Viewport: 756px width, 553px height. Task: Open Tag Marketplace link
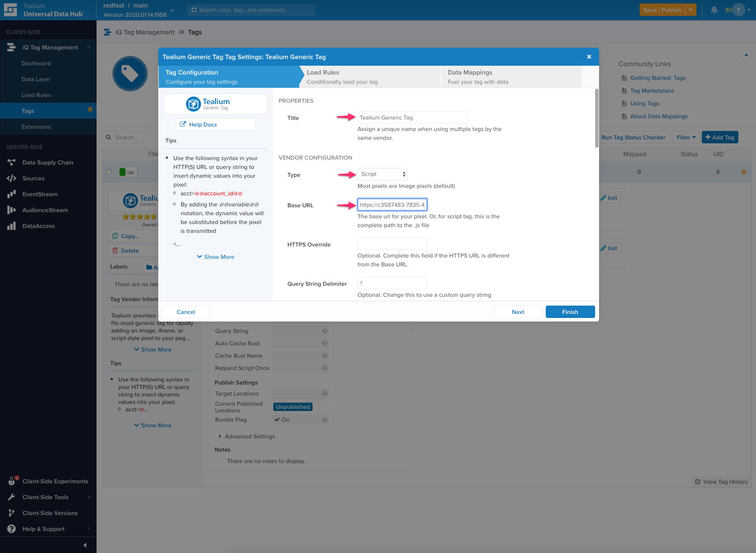(x=652, y=91)
